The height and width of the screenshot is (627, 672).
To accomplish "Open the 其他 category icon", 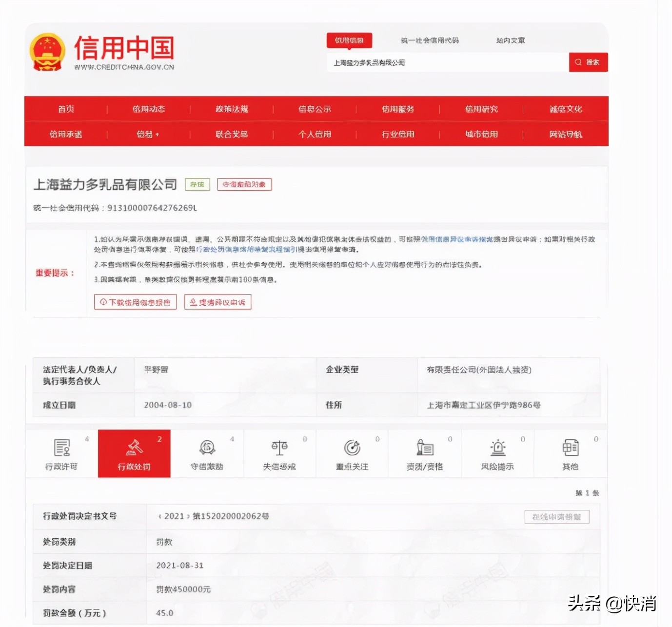I will tap(569, 448).
